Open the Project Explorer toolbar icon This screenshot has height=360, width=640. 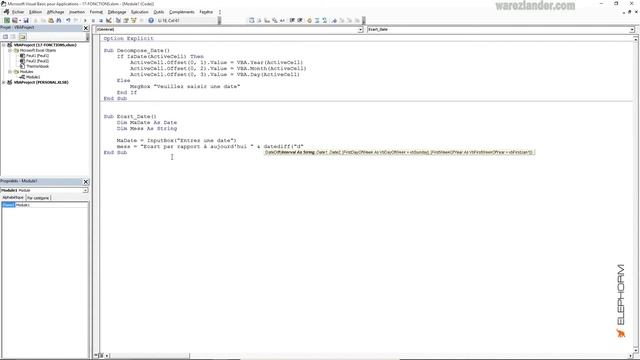coord(118,20)
